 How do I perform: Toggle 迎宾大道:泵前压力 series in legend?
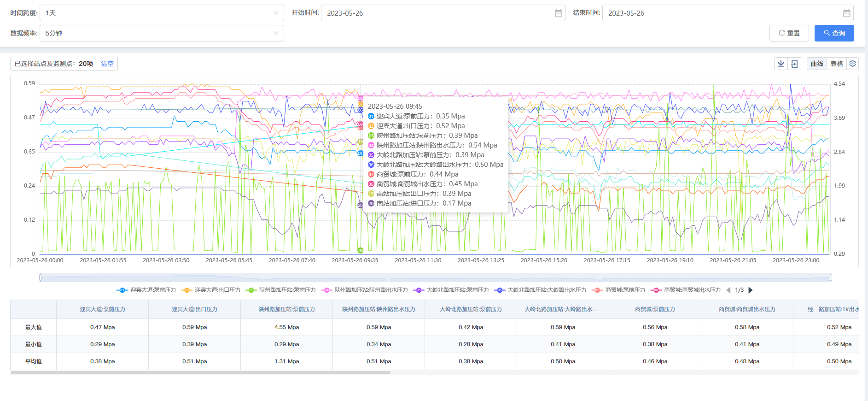[147, 290]
